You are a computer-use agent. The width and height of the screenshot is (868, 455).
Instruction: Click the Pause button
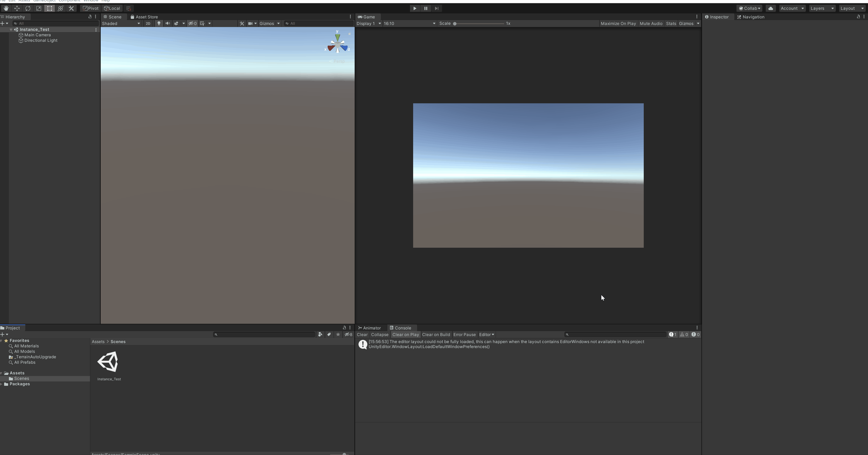tap(426, 8)
